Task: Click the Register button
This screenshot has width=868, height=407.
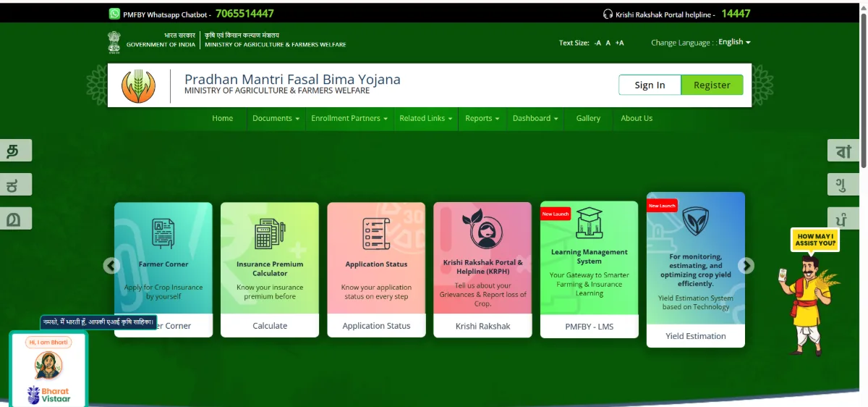Action: point(712,85)
